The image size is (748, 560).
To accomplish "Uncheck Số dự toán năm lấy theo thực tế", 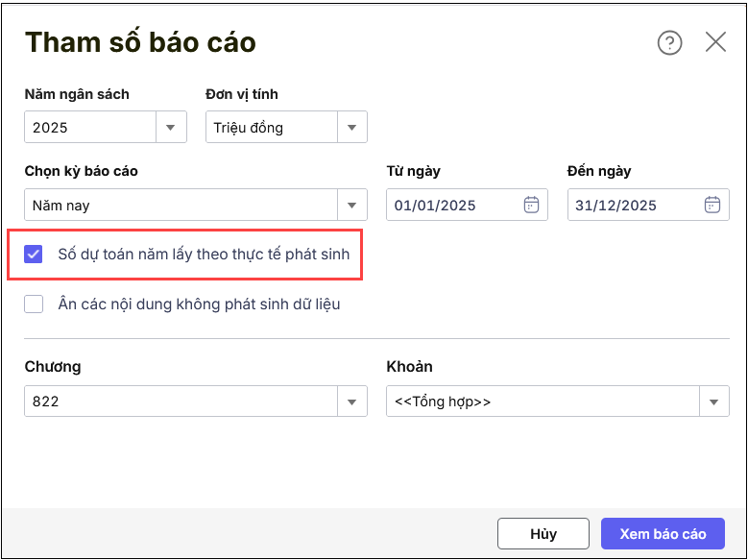I will click(x=35, y=255).
